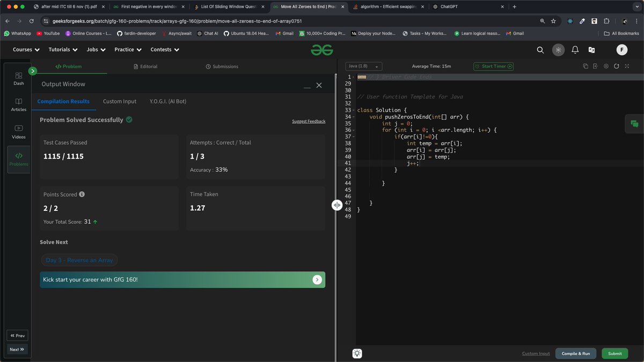644x362 pixels.
Task: Switch to the Editorial tab
Action: coord(145,67)
